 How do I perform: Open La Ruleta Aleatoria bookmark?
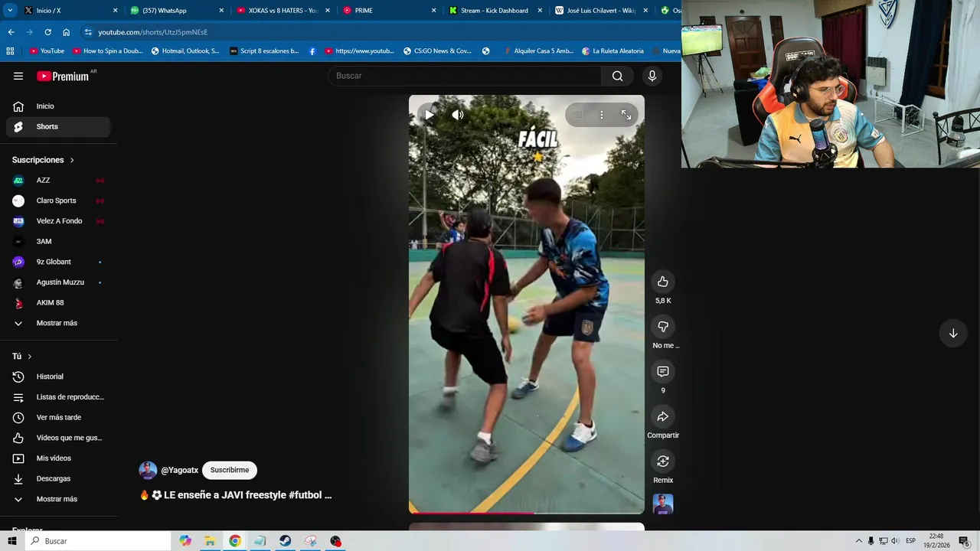(612, 51)
